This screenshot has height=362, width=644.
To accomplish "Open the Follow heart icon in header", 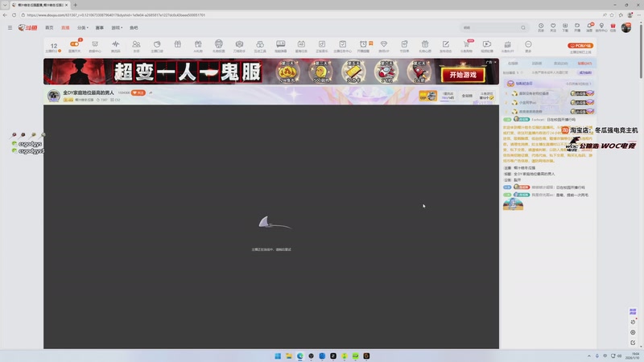I will pos(553,26).
